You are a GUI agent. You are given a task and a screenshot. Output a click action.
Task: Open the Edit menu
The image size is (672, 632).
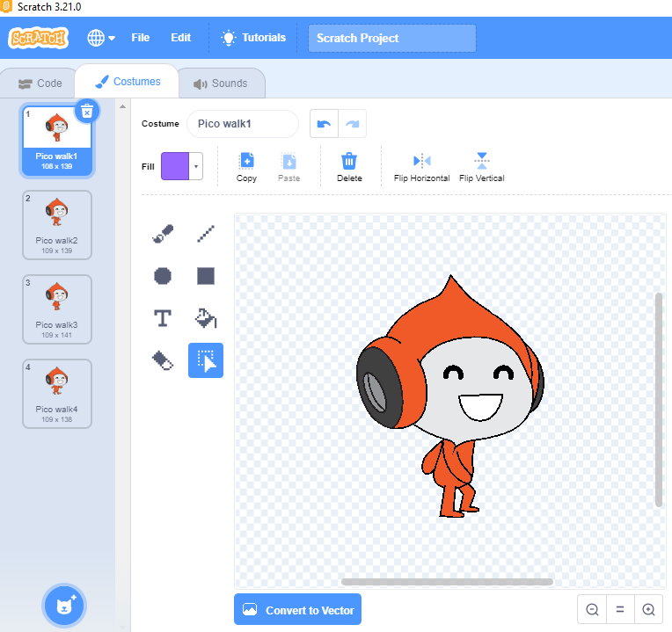coord(181,38)
